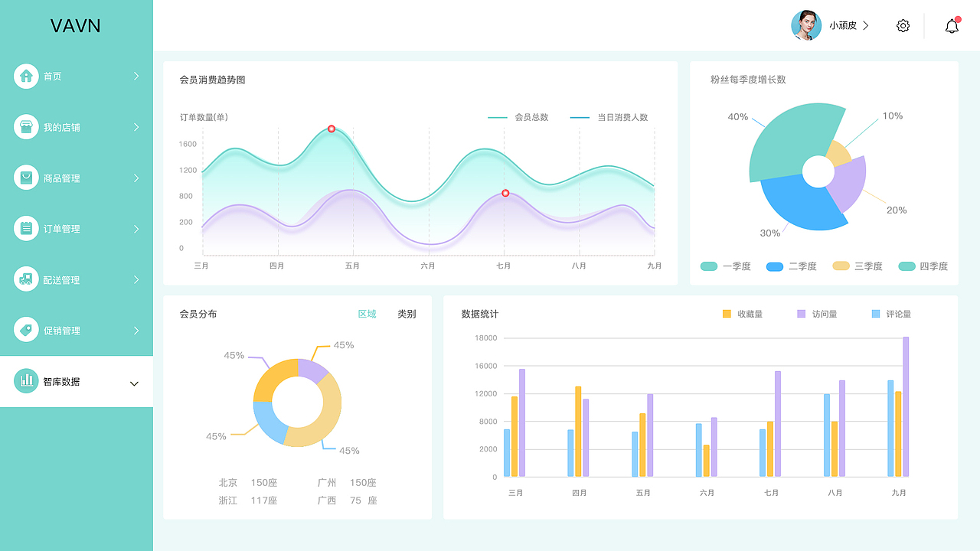This screenshot has height=551, width=980.
Task: Select the shopping bag icon for 商品管理
Action: pyautogui.click(x=26, y=178)
